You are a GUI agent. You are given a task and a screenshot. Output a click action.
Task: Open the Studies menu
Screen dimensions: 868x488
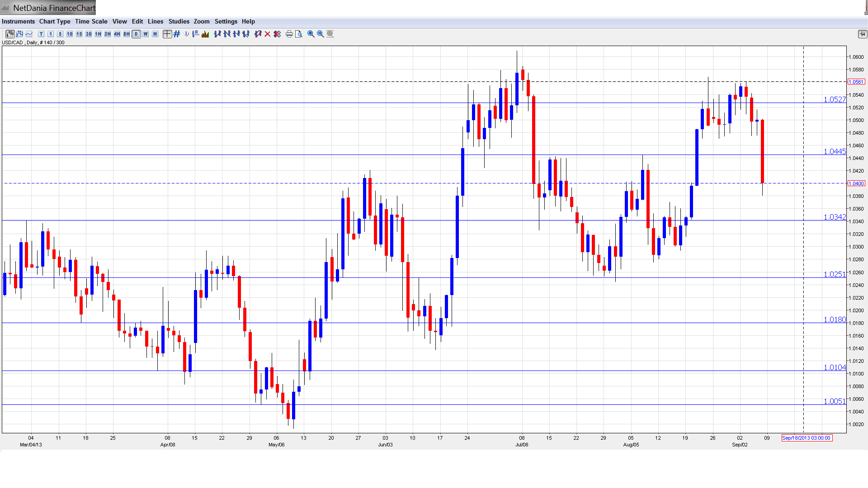(x=179, y=21)
